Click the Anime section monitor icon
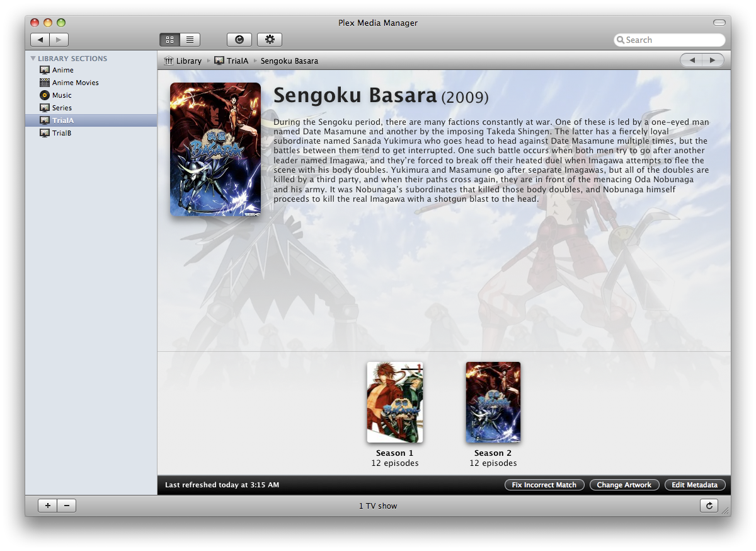756x551 pixels. click(x=44, y=70)
